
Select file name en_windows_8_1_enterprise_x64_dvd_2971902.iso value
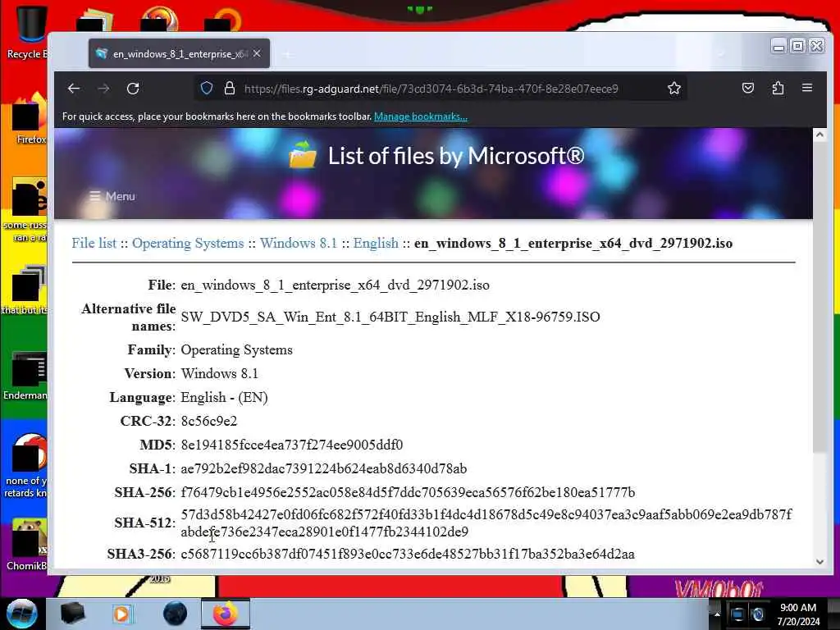(x=336, y=285)
